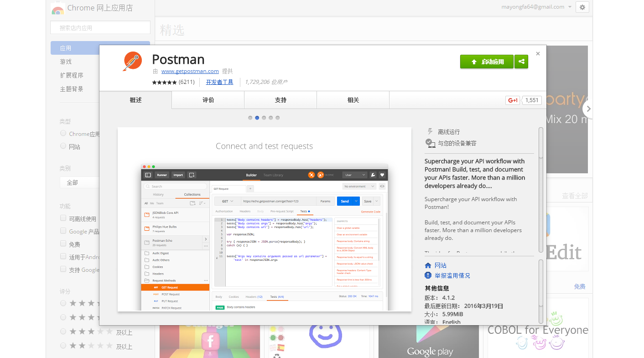Click the 免费 label behind the dialog
Image resolution: width=644 pixels, height=358 pixels.
coord(580,286)
